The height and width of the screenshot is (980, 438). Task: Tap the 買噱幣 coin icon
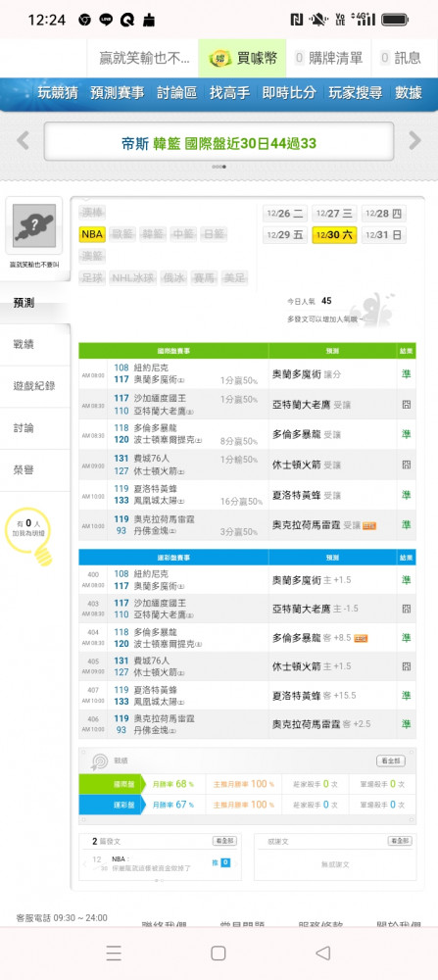(219, 58)
